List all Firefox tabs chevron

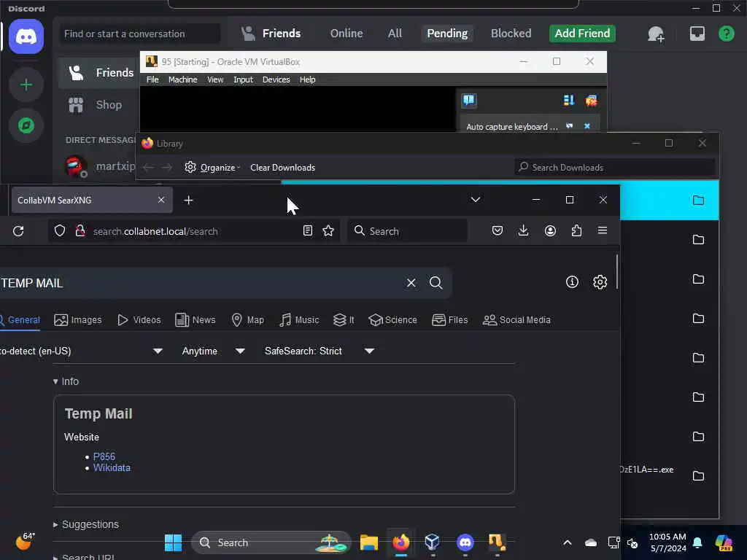coord(476,200)
